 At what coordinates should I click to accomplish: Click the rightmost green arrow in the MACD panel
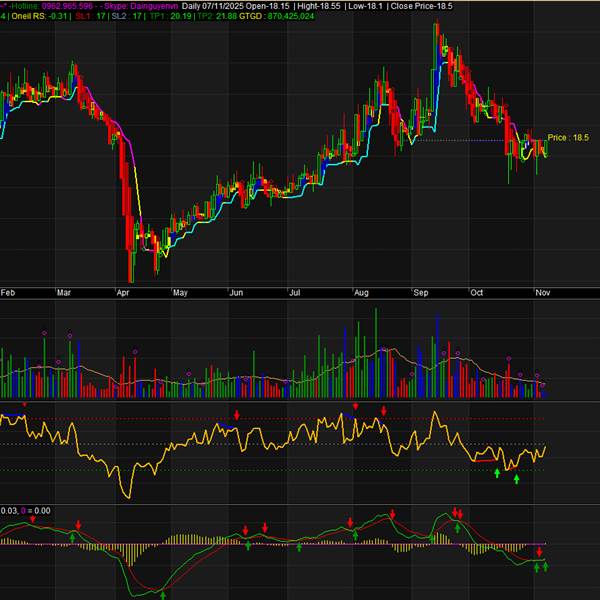(x=546, y=568)
